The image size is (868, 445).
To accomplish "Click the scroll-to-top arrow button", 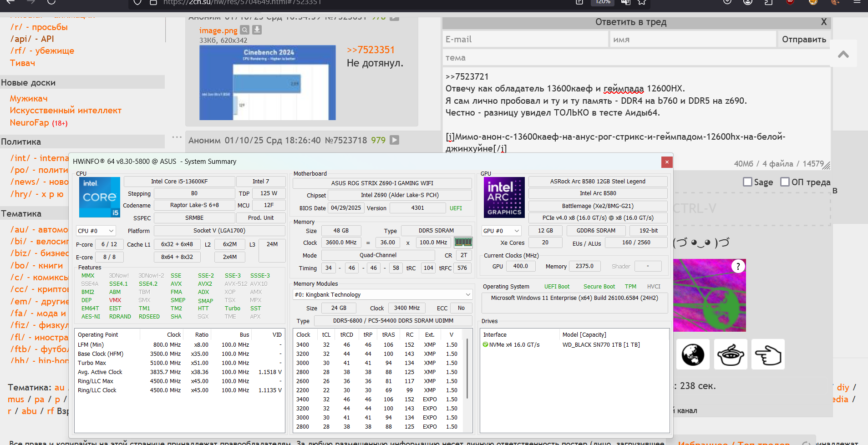I will 843,54.
